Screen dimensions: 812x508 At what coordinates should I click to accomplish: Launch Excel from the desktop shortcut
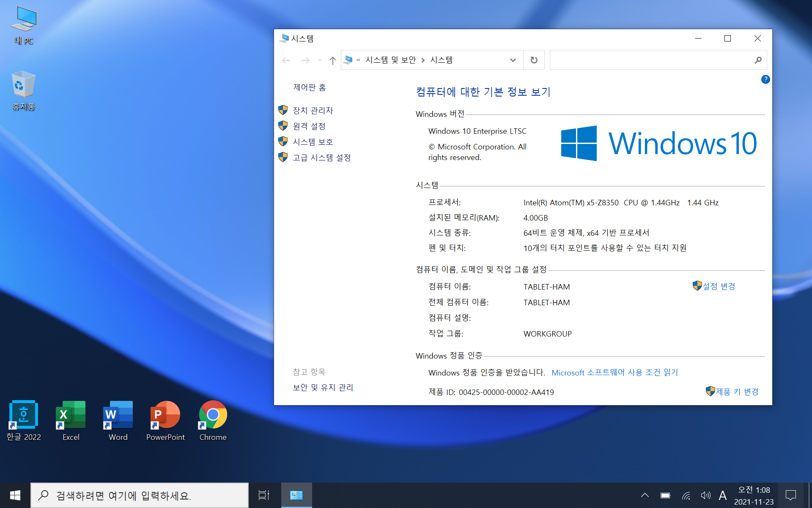[71, 421]
